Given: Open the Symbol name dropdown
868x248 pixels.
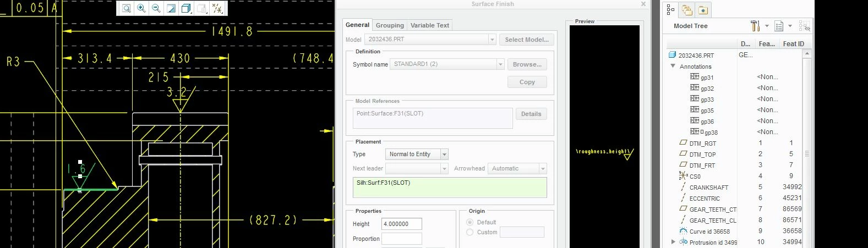Looking at the screenshot, I should tap(500, 64).
